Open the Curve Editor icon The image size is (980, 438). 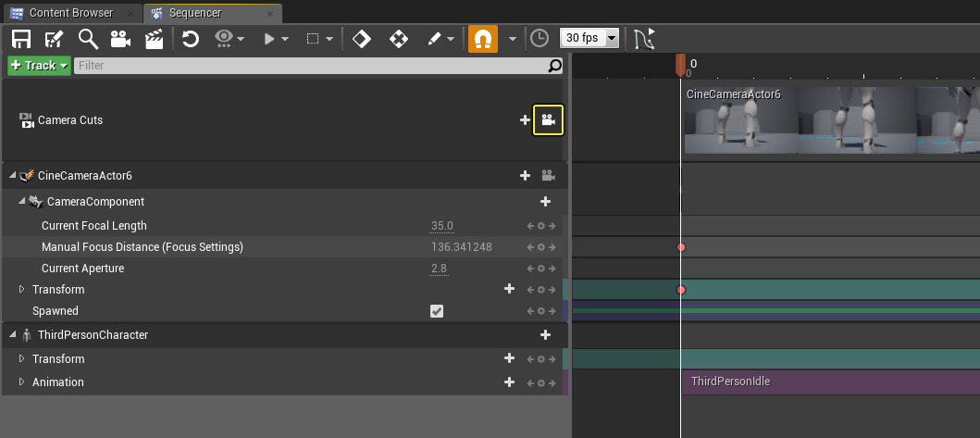point(645,39)
